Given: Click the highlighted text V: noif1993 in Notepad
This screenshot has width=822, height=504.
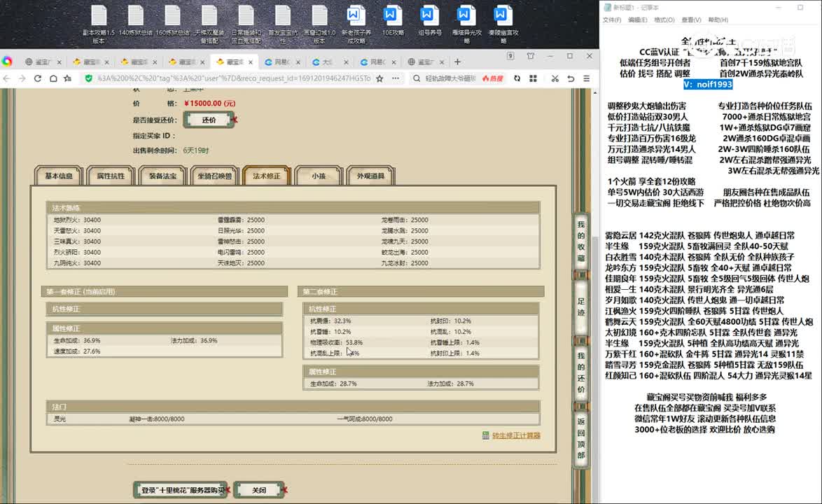Looking at the screenshot, I should (x=708, y=84).
